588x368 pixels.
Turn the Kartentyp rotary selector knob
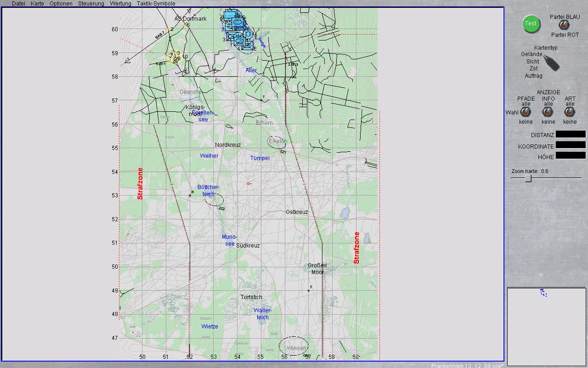pyautogui.click(x=552, y=63)
